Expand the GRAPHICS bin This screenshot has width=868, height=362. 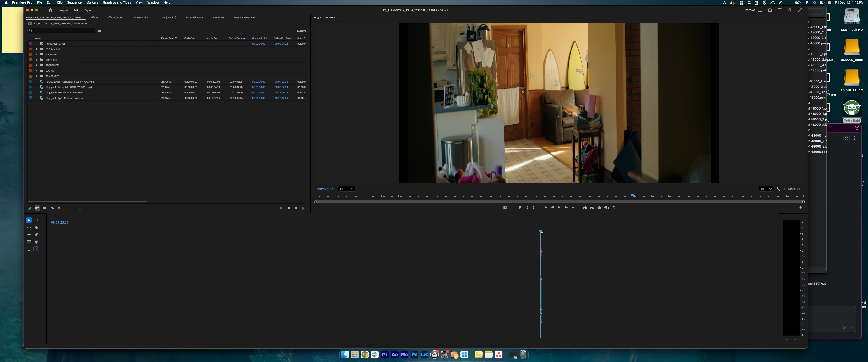coord(36,60)
